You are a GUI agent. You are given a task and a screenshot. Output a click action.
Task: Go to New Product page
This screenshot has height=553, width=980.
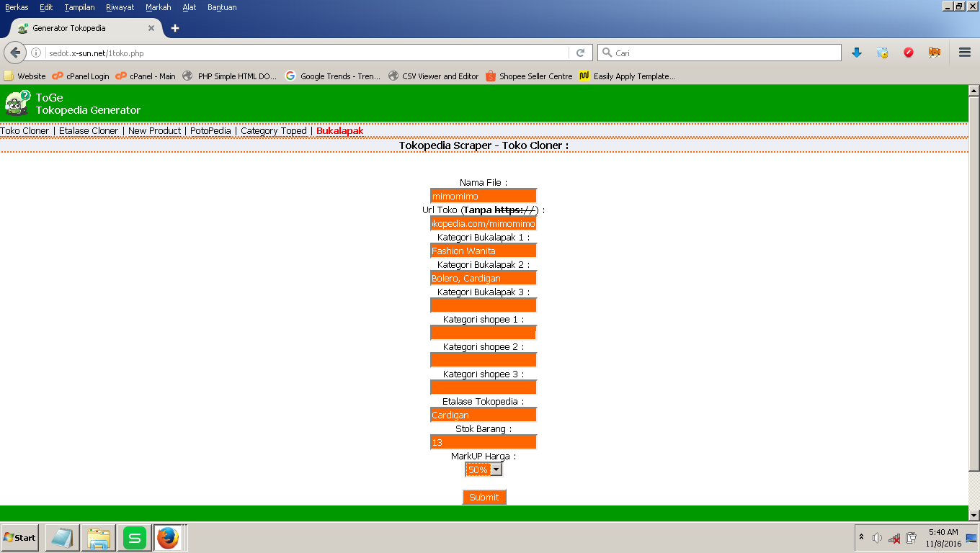pos(154,131)
